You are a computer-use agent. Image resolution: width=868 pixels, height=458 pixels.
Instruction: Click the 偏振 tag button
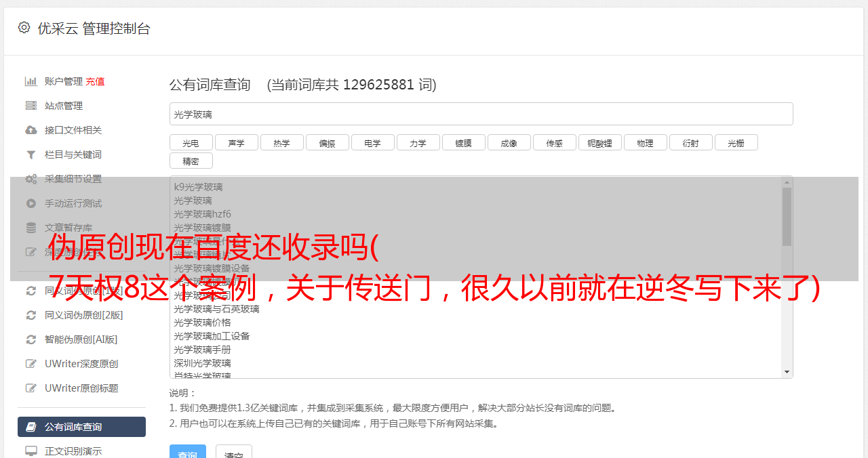[x=327, y=142]
